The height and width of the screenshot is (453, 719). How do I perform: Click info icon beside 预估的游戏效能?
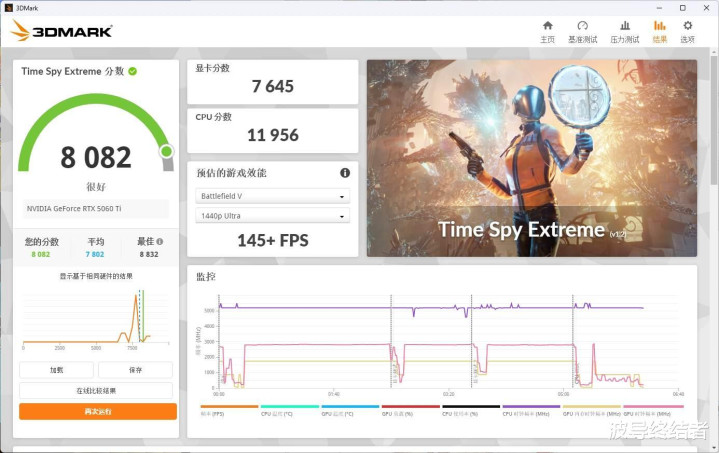tap(345, 173)
